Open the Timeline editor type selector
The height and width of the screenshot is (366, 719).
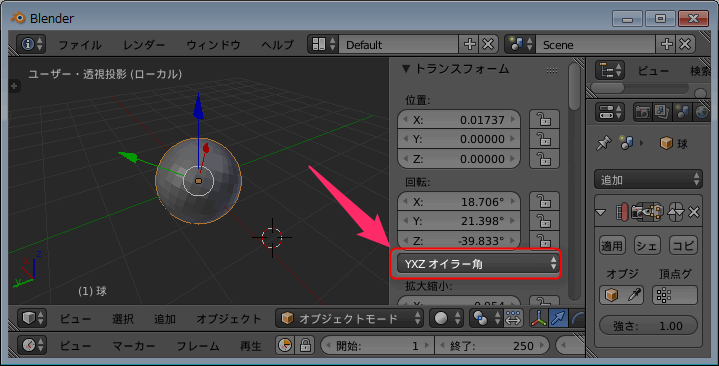coord(32,345)
